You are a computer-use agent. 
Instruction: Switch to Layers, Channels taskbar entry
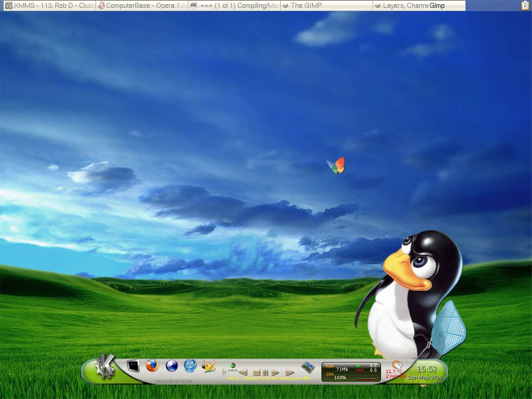point(401,6)
